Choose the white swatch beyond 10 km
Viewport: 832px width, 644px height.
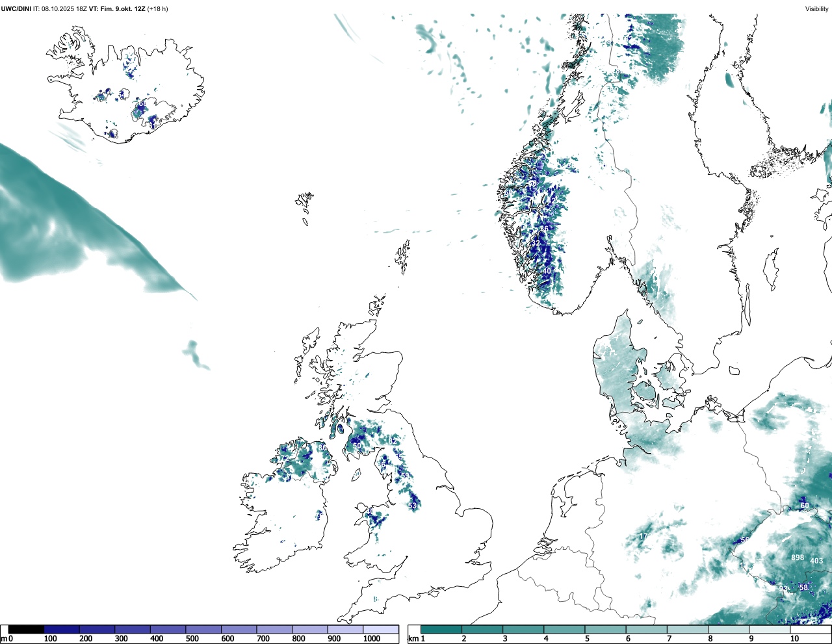pos(810,630)
